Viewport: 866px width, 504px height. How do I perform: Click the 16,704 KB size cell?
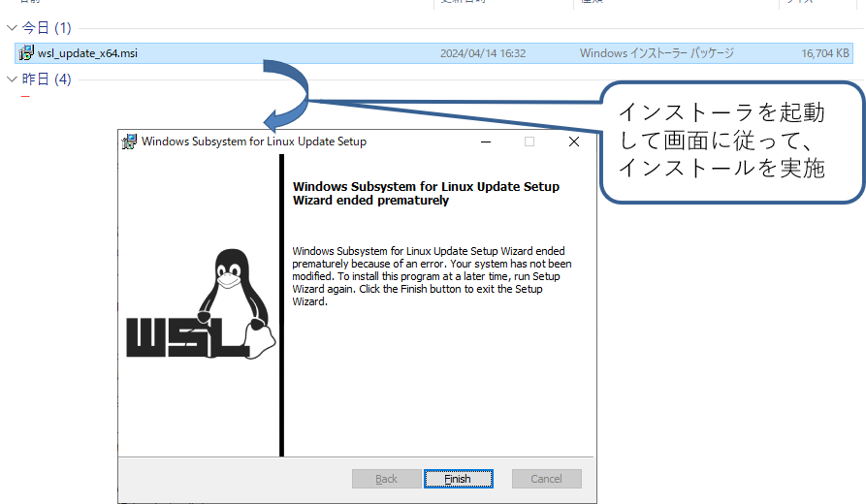[x=825, y=53]
